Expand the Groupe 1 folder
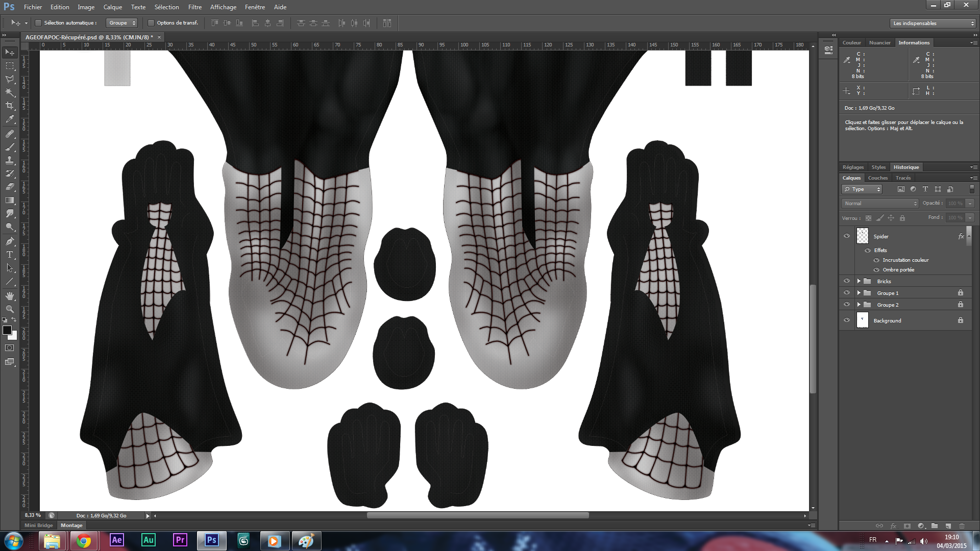The width and height of the screenshot is (980, 551). coord(859,293)
